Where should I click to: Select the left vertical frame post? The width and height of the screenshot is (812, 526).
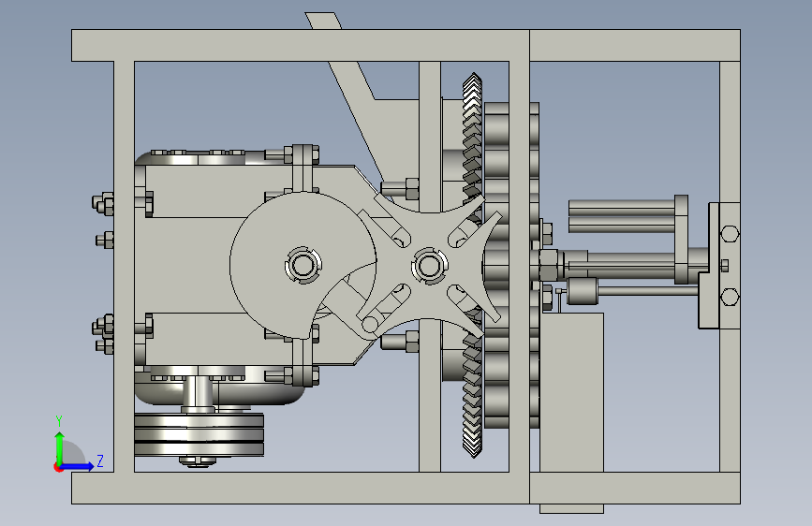coord(124,266)
